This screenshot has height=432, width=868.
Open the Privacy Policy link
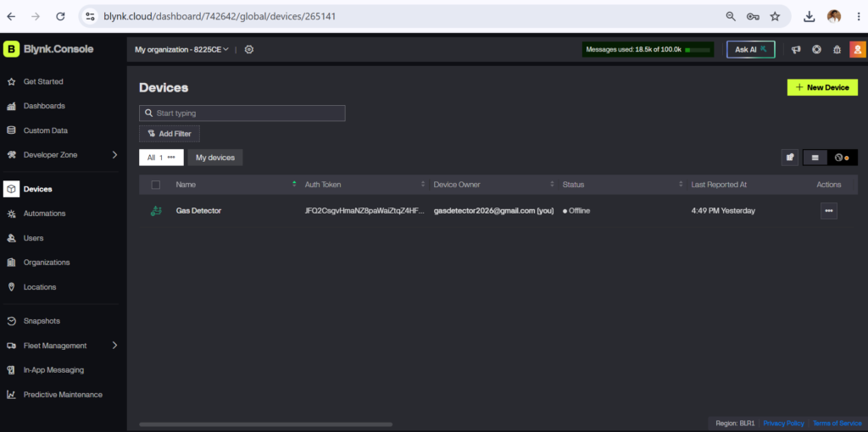783,424
